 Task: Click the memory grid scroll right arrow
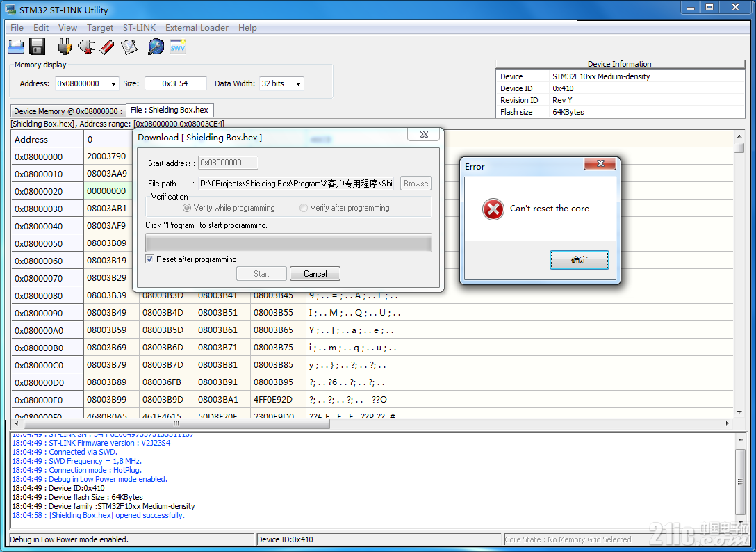point(728,423)
